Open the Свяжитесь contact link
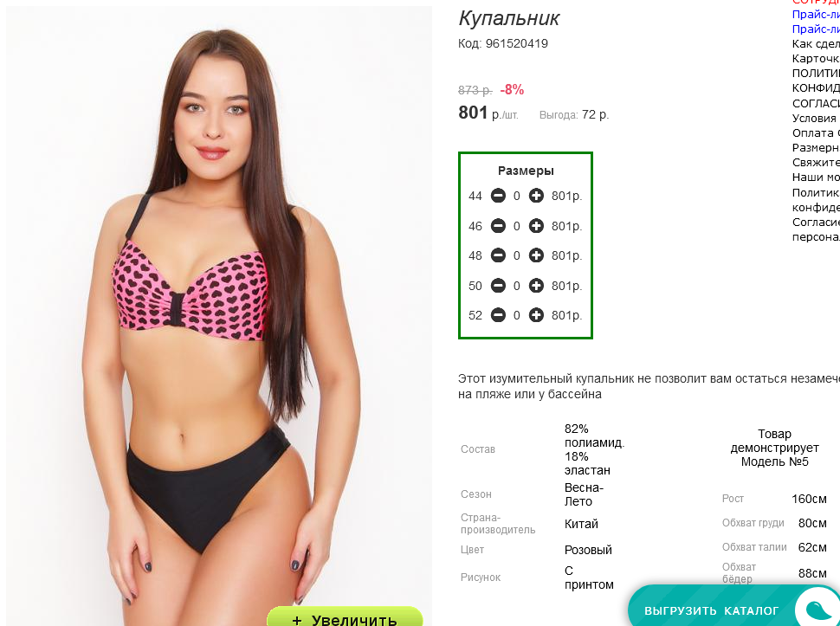This screenshot has height=626, width=840. (x=816, y=162)
